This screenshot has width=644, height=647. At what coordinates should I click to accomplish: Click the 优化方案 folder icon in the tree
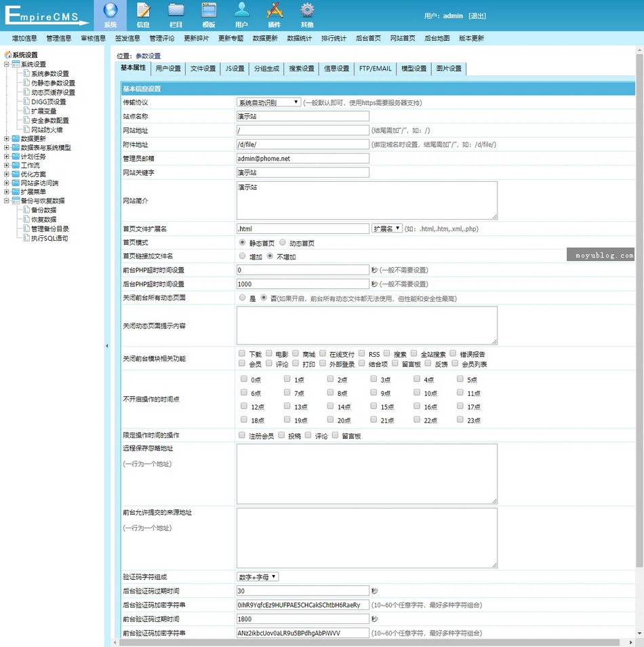16,174
